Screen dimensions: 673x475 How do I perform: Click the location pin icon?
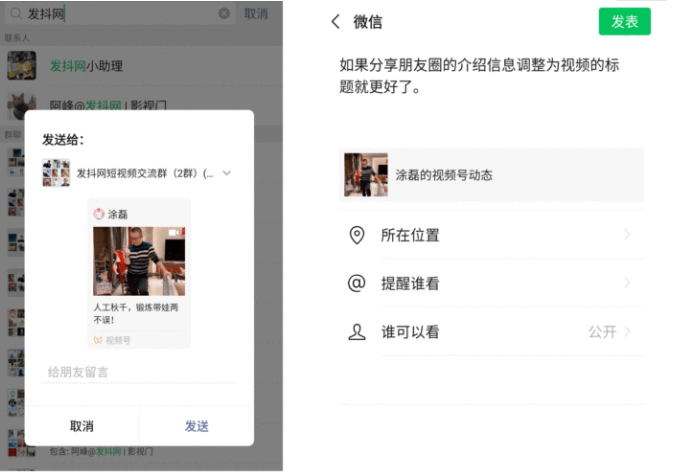[357, 235]
